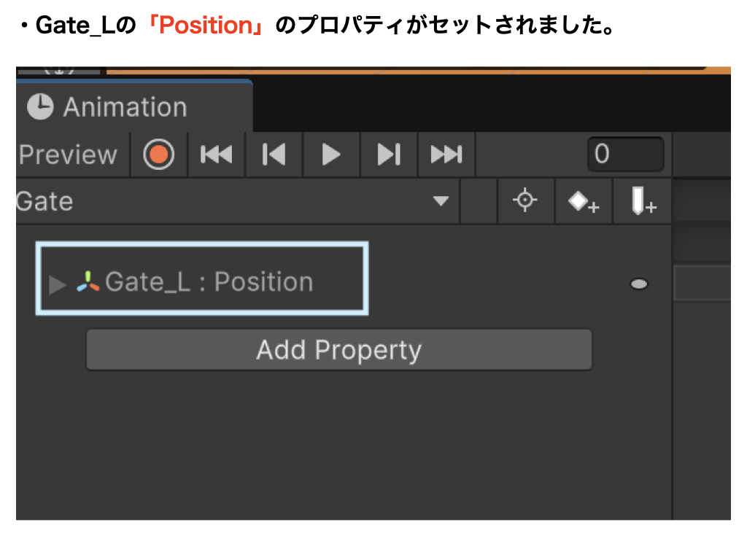Open the Gate animation clip dropdown
747x560 pixels.
point(441,202)
